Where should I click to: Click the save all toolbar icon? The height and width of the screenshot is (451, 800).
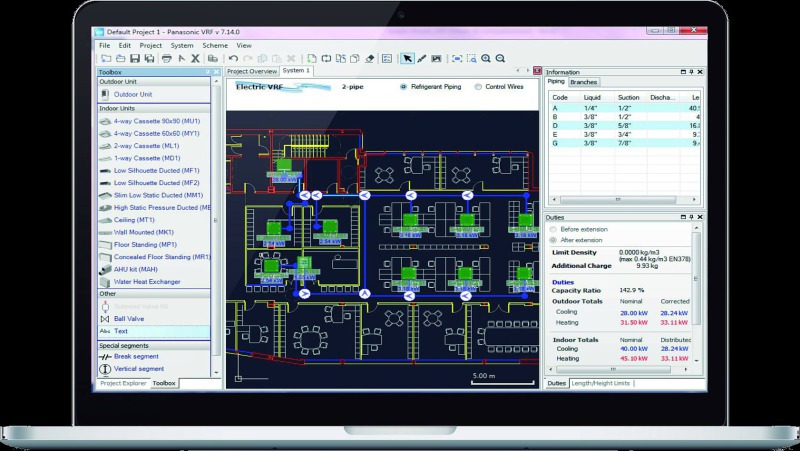[x=149, y=59]
